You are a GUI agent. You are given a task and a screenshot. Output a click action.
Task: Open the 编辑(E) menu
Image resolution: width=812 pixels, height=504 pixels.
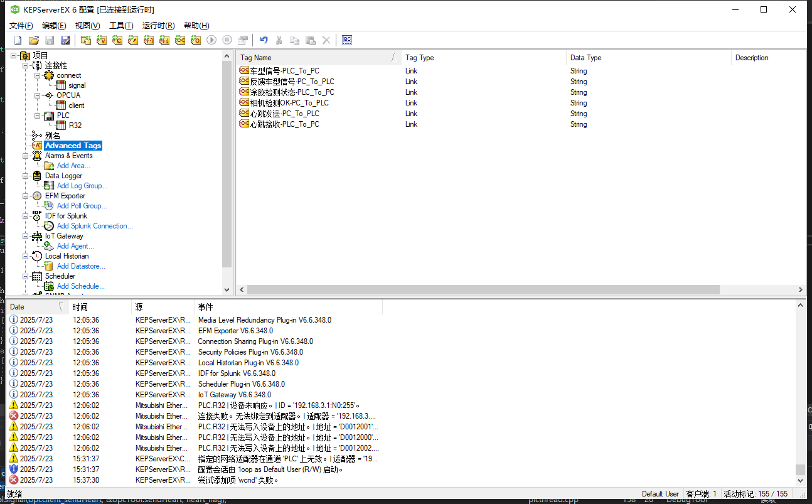click(x=54, y=25)
